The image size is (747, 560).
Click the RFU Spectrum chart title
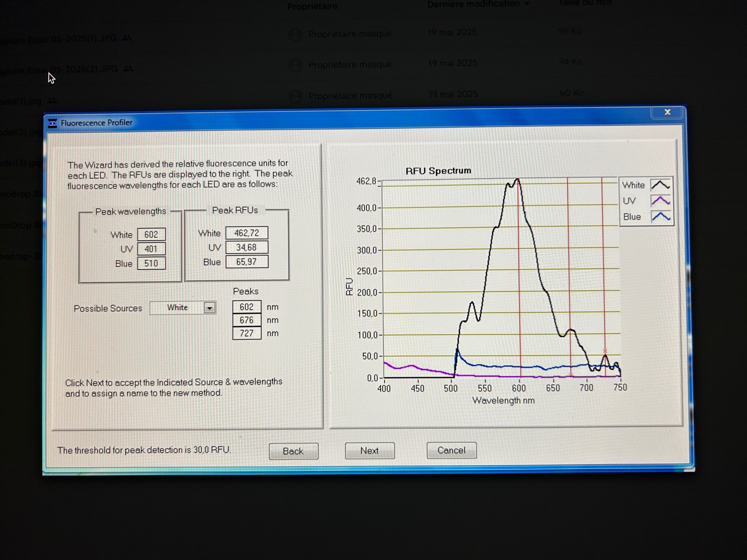[x=438, y=171]
